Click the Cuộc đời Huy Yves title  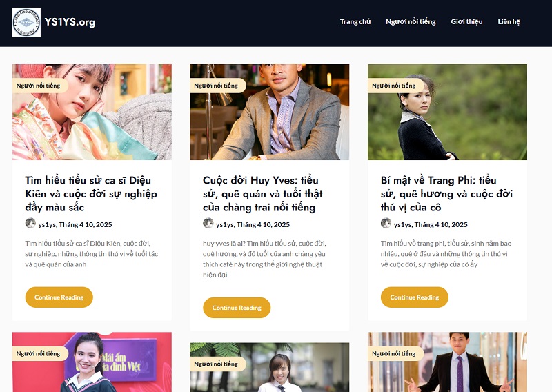[x=263, y=194]
